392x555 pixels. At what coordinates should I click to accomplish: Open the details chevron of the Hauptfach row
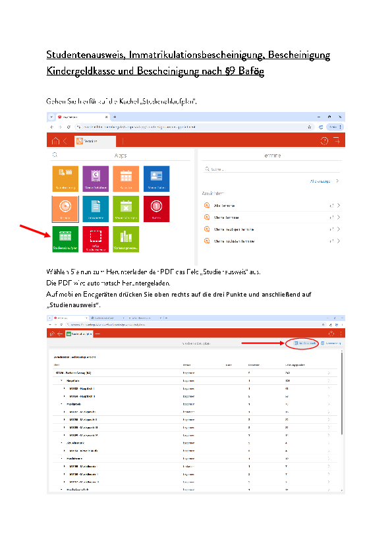329,381
